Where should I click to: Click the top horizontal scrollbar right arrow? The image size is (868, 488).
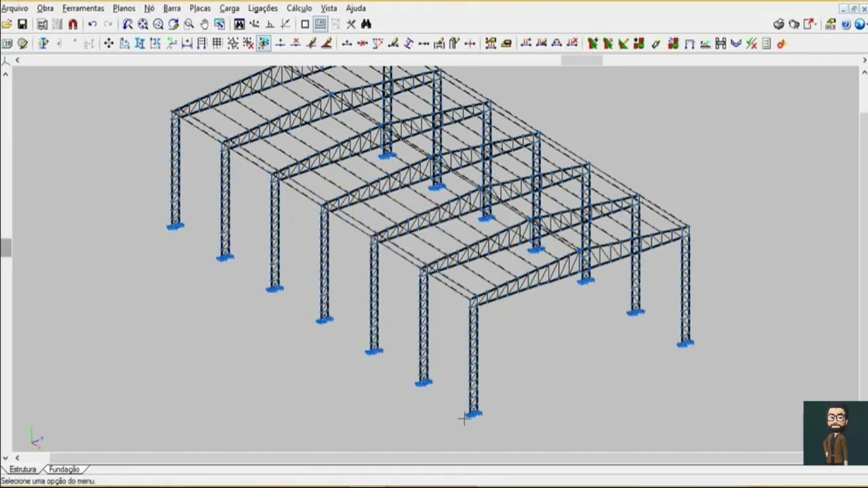click(x=864, y=60)
